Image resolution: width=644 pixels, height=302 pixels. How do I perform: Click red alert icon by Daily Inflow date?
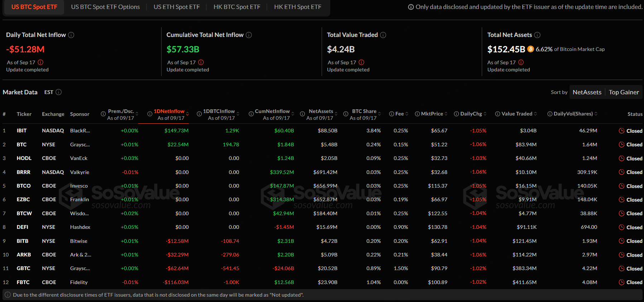40,62
